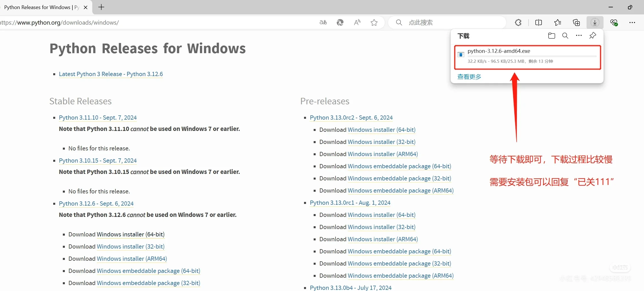Pin the downloads panel

593,36
